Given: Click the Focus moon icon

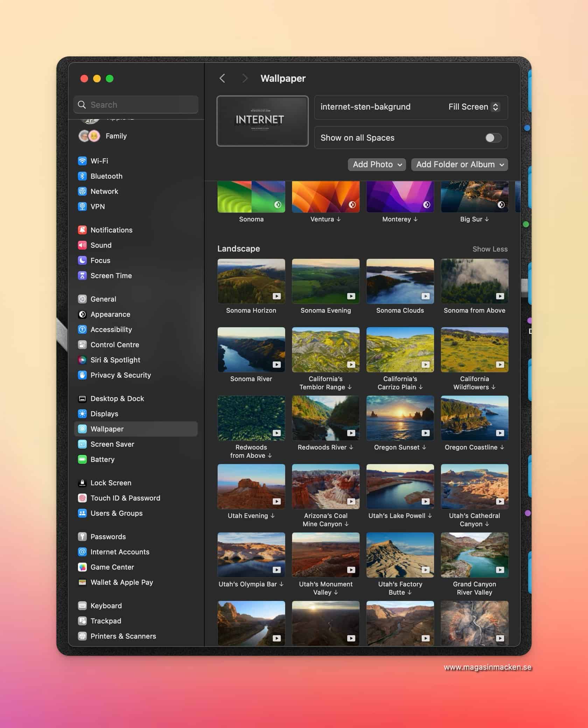Looking at the screenshot, I should [82, 260].
